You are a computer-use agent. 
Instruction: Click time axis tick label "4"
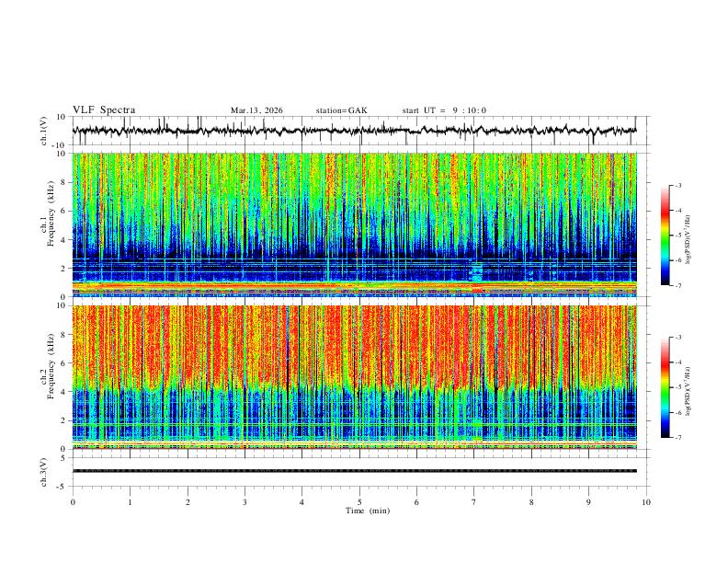(301, 502)
